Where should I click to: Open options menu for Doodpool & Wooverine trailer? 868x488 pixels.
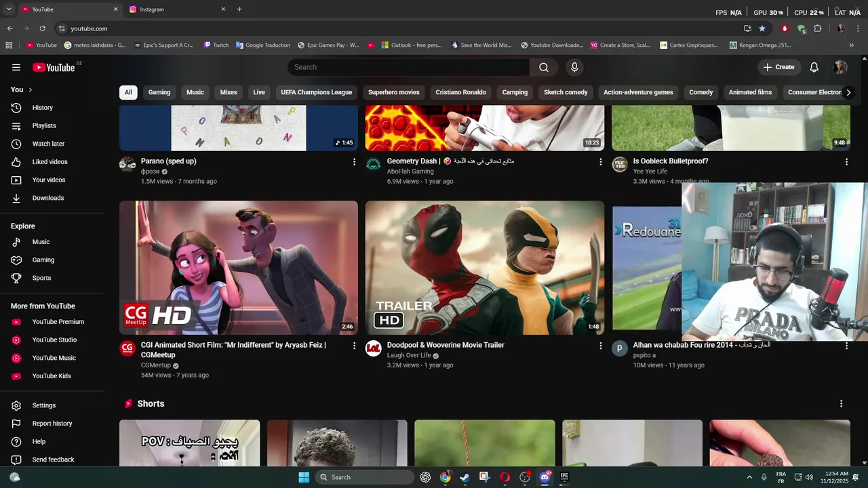click(600, 346)
